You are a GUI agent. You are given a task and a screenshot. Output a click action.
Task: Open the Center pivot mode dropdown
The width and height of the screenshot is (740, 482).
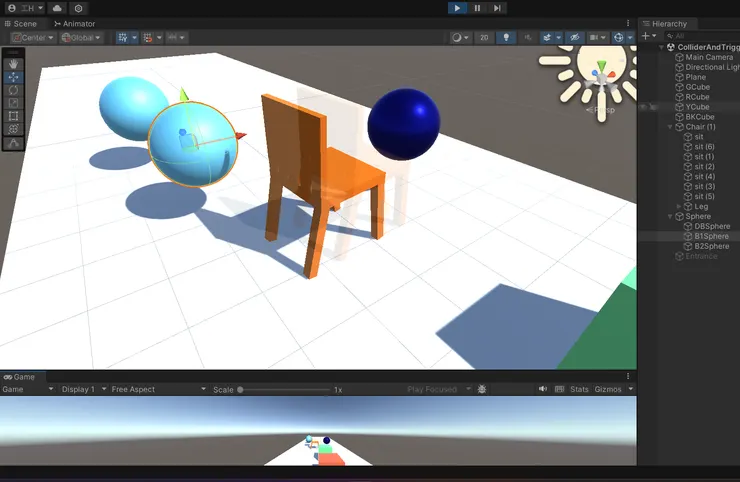pos(33,37)
